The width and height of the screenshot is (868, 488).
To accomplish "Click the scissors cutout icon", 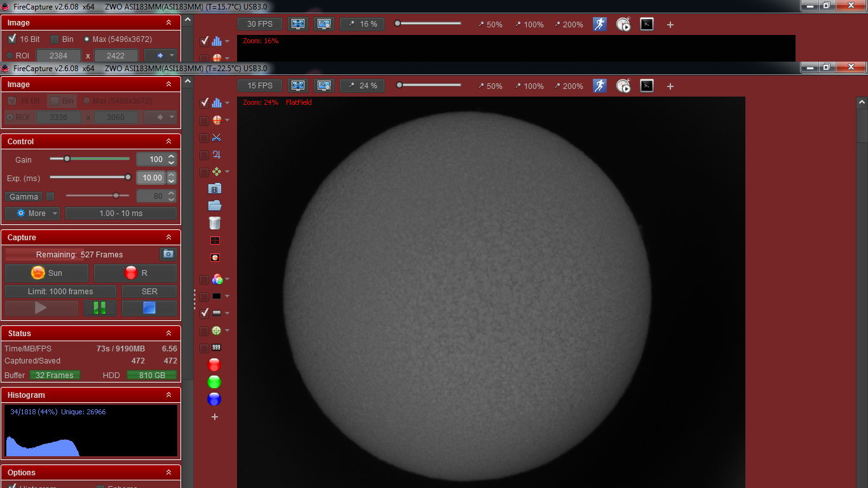I will (216, 137).
